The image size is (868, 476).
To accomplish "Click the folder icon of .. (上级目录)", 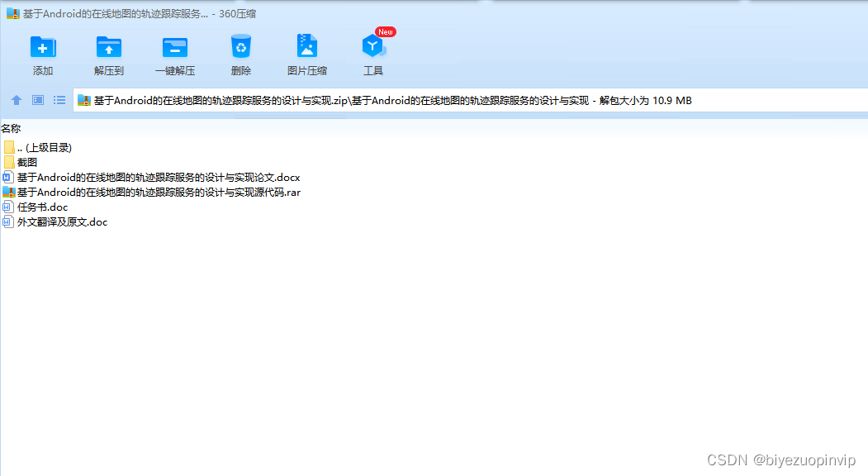I will click(x=9, y=147).
